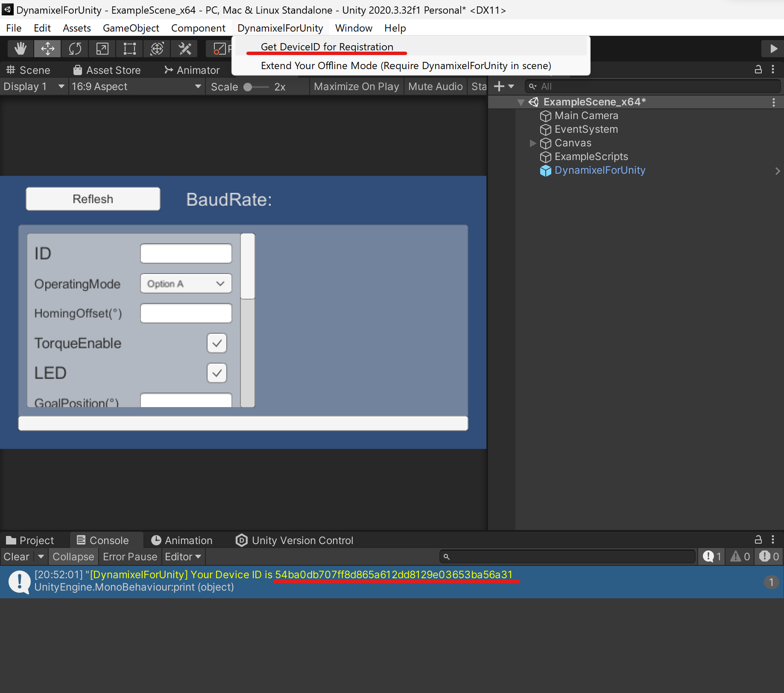This screenshot has height=693, width=784.
Task: Click the HomingOffset input field
Action: click(186, 313)
